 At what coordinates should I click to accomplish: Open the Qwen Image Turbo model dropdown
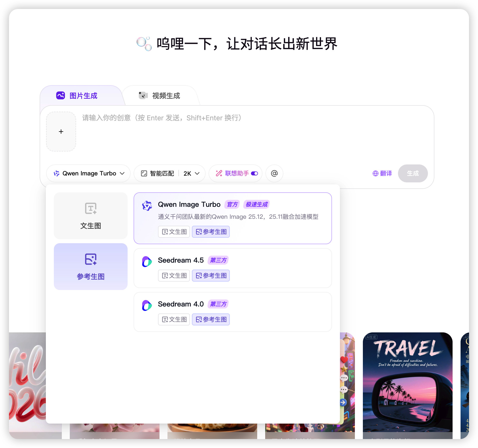click(88, 173)
